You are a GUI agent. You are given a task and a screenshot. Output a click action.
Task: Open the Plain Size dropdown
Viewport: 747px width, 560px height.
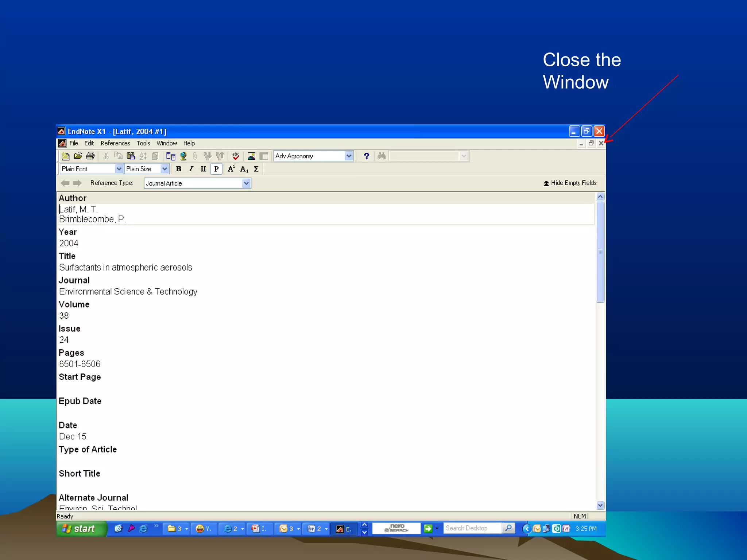[x=165, y=169]
